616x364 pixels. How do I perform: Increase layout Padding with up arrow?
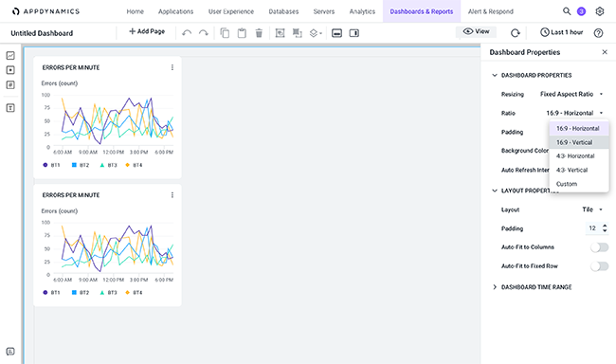click(x=605, y=226)
